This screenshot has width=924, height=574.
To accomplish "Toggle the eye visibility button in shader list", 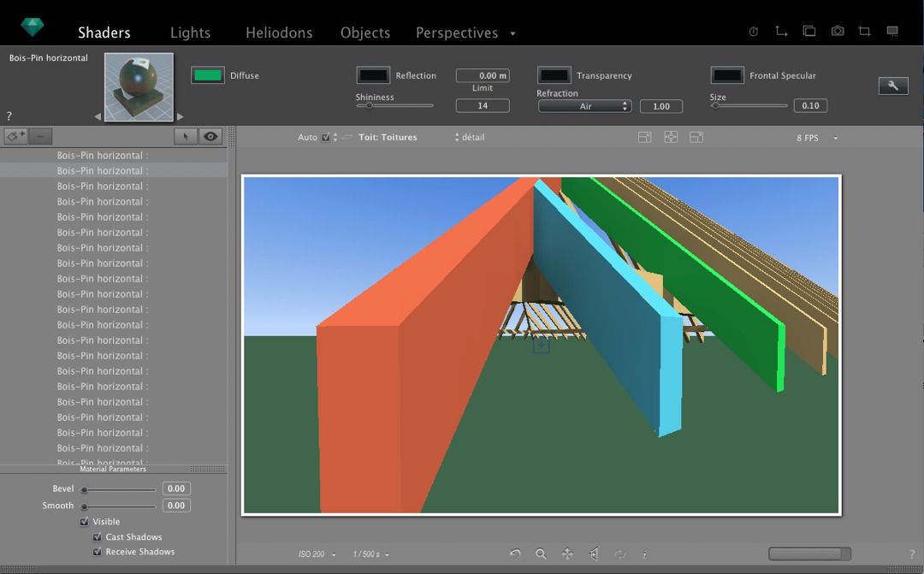I will (x=210, y=136).
